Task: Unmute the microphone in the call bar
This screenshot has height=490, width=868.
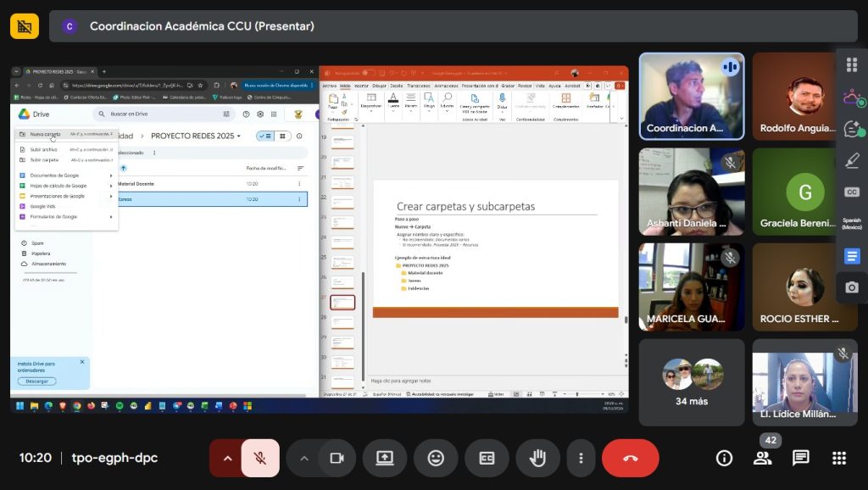Action: click(260, 458)
